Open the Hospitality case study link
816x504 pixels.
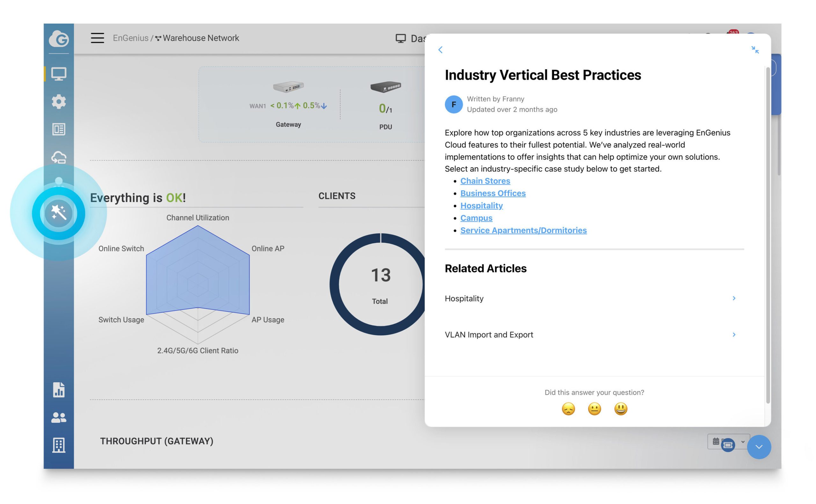pos(482,206)
